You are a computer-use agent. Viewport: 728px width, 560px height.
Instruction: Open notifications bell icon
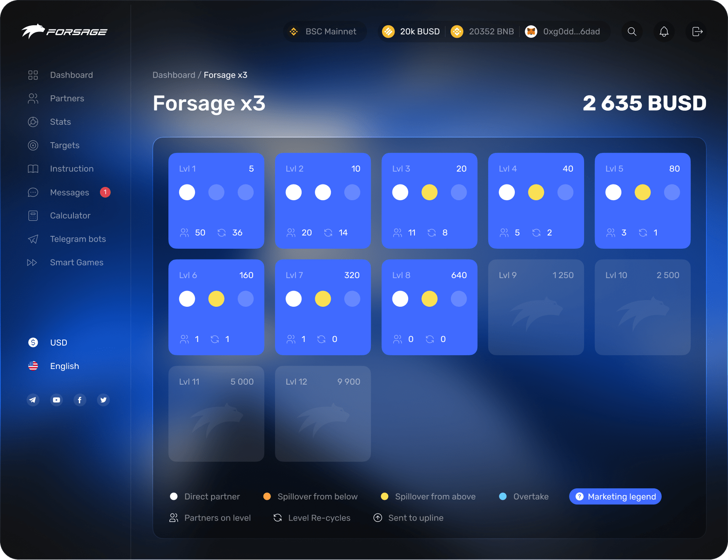click(664, 32)
